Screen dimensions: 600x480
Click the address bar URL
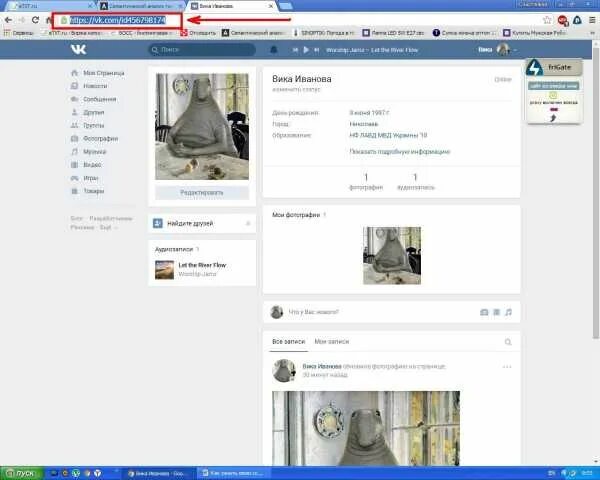click(117, 20)
